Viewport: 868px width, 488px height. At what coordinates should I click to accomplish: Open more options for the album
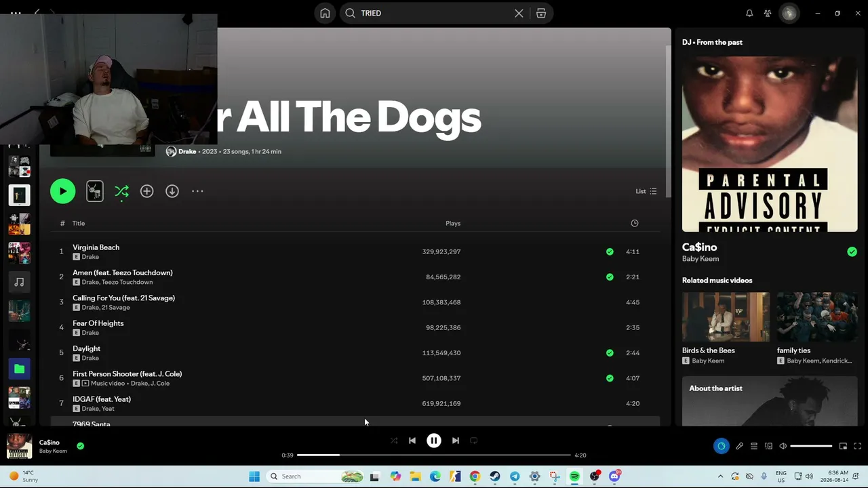[x=197, y=191]
